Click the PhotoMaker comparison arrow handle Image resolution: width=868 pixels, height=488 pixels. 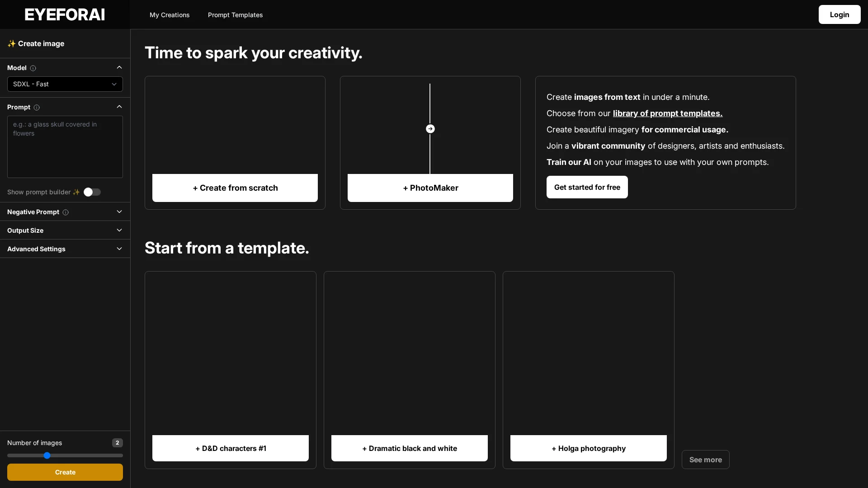point(430,129)
